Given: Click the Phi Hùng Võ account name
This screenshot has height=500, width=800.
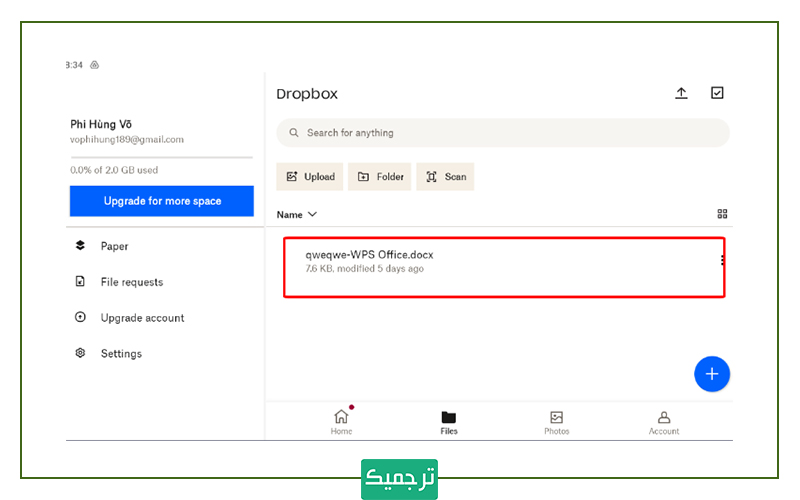Looking at the screenshot, I should 101,124.
